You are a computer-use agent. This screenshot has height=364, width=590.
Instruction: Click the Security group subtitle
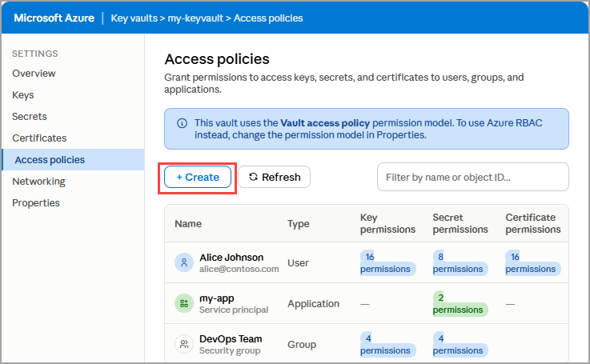tap(230, 350)
